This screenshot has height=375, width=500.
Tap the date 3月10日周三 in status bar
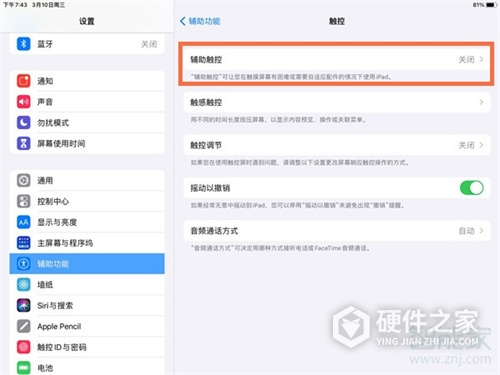click(48, 5)
